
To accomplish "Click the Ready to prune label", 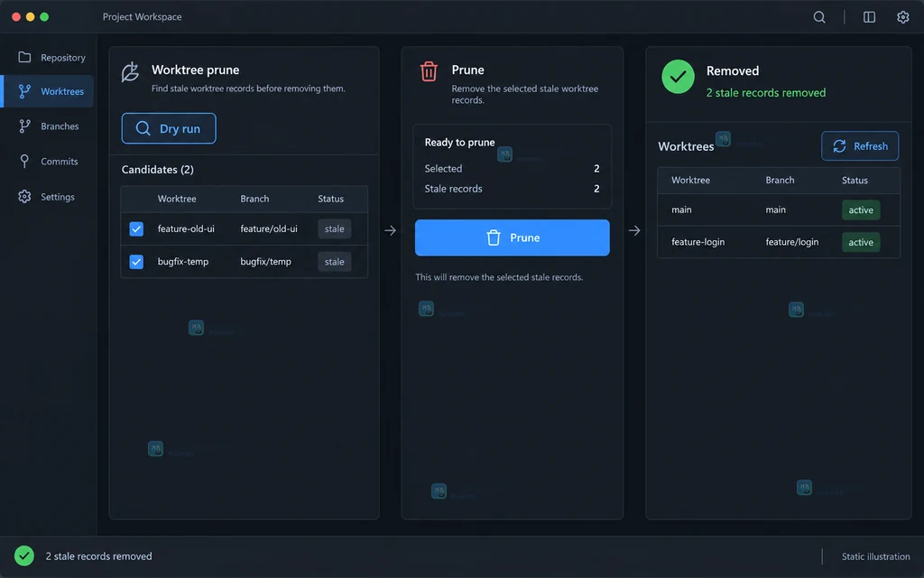I will coord(459,142).
